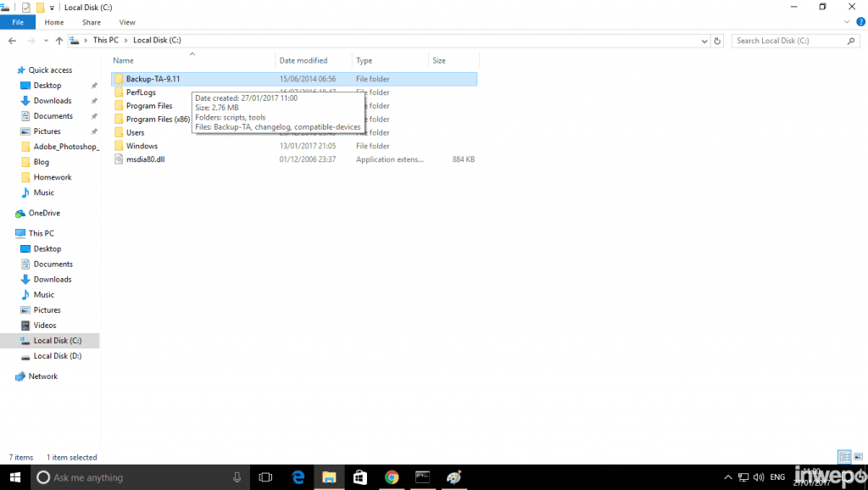Screen dimensions: 868x490
Task: Open Videos under This PC
Action: 44,326
